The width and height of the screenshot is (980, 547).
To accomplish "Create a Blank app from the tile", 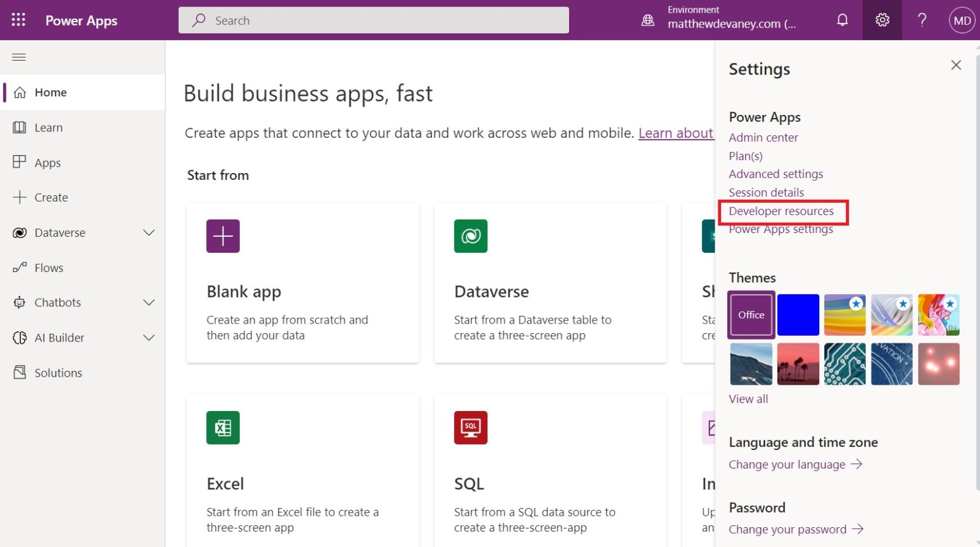I will coord(302,282).
